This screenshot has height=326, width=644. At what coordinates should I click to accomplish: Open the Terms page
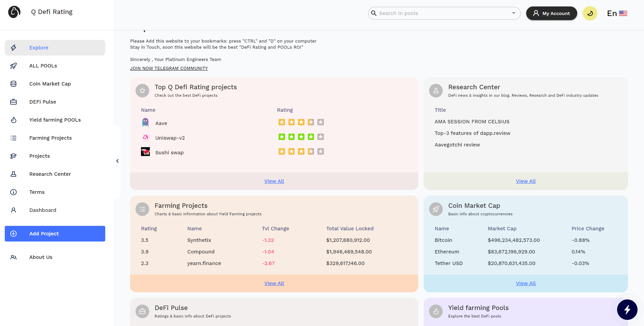point(55,192)
